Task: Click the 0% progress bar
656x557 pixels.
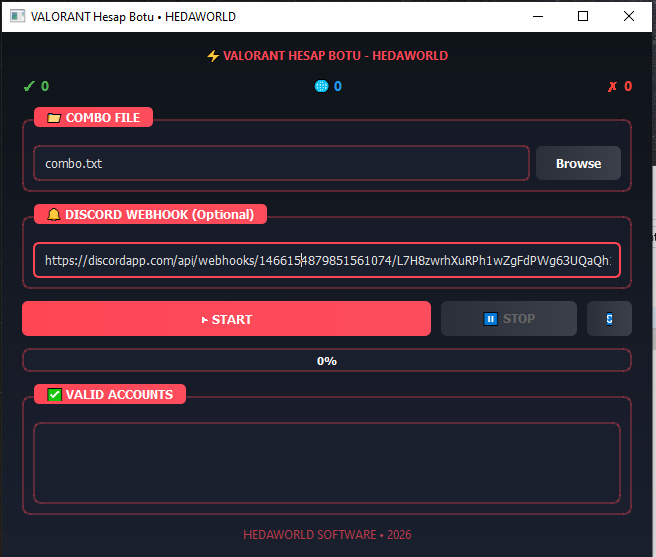Action: click(327, 360)
